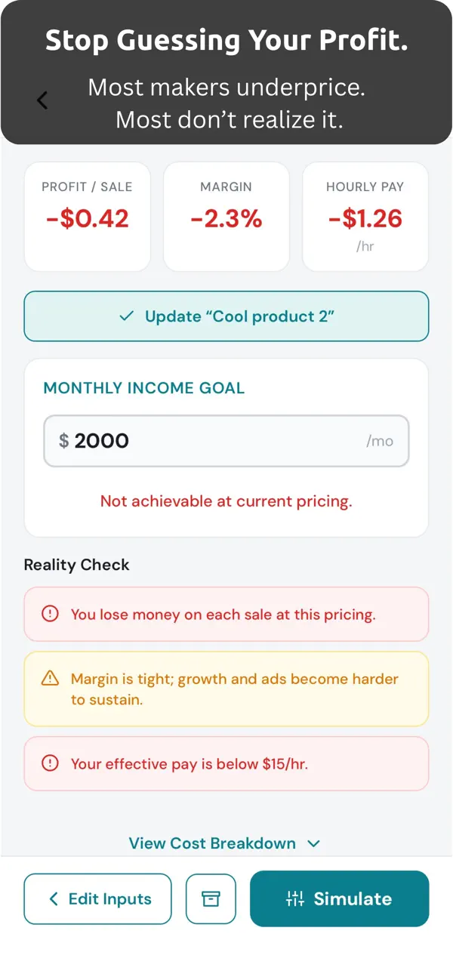Select the monthly income goal input field
The width and height of the screenshot is (453, 980).
click(x=226, y=441)
